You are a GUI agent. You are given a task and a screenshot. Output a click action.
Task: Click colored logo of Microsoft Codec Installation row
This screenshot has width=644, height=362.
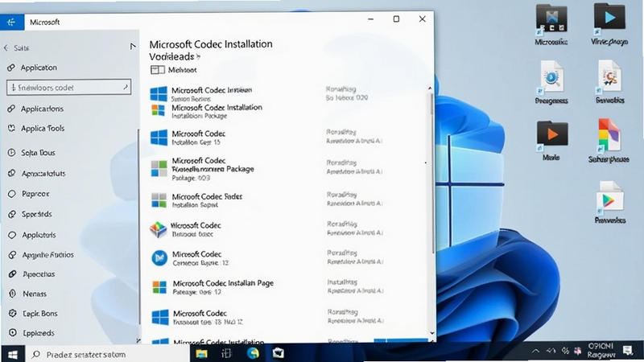point(158,110)
